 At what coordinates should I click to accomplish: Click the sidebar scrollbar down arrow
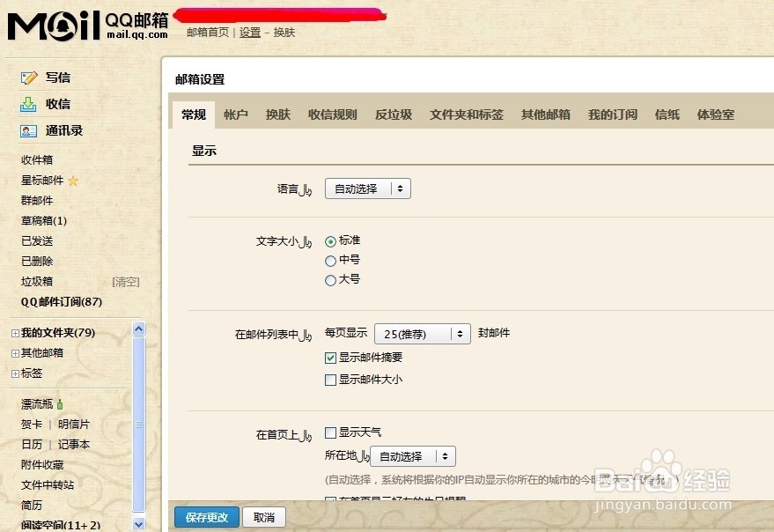coord(138,524)
